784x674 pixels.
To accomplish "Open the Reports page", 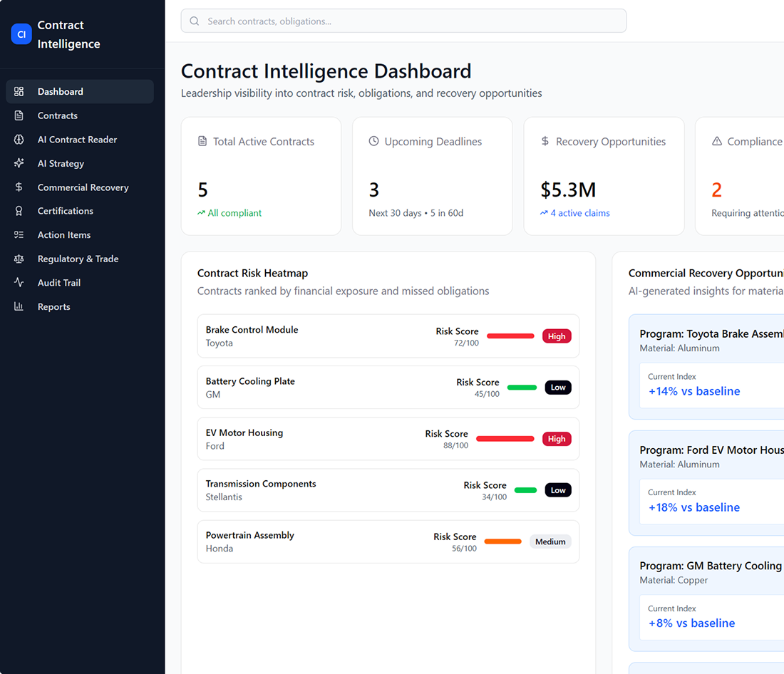I will [80, 306].
